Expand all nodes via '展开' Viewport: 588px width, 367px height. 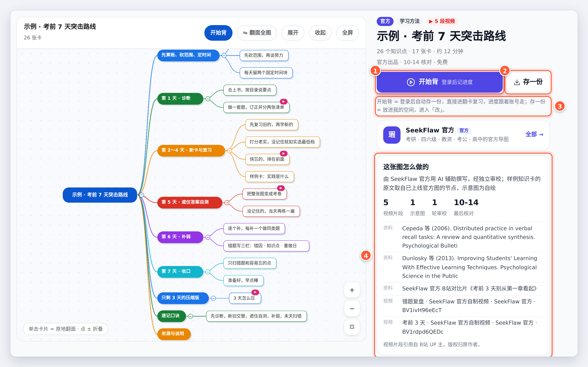[293, 33]
